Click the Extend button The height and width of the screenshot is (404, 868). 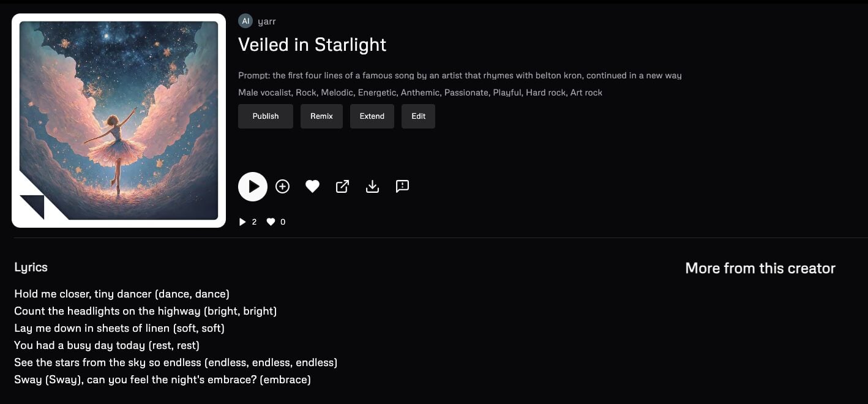pos(372,116)
